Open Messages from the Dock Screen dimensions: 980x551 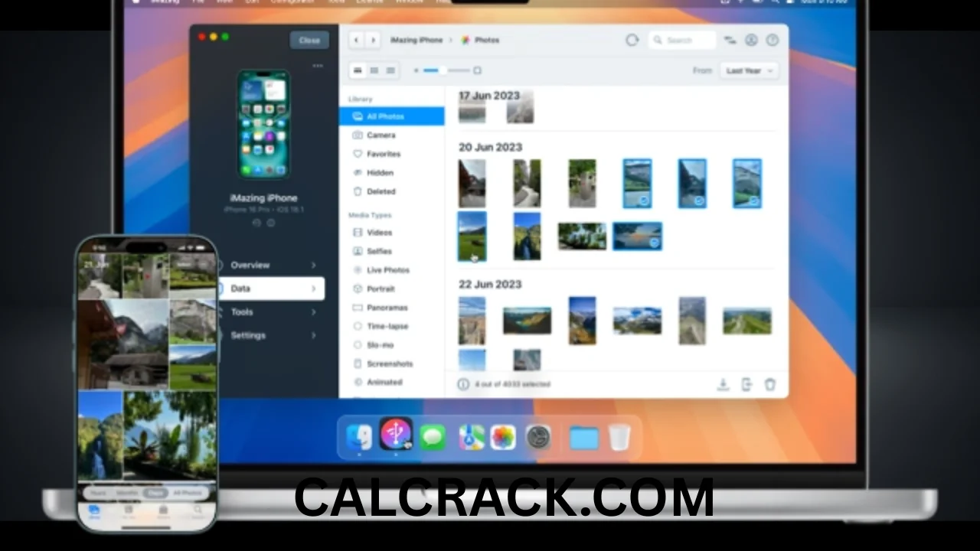tap(433, 437)
